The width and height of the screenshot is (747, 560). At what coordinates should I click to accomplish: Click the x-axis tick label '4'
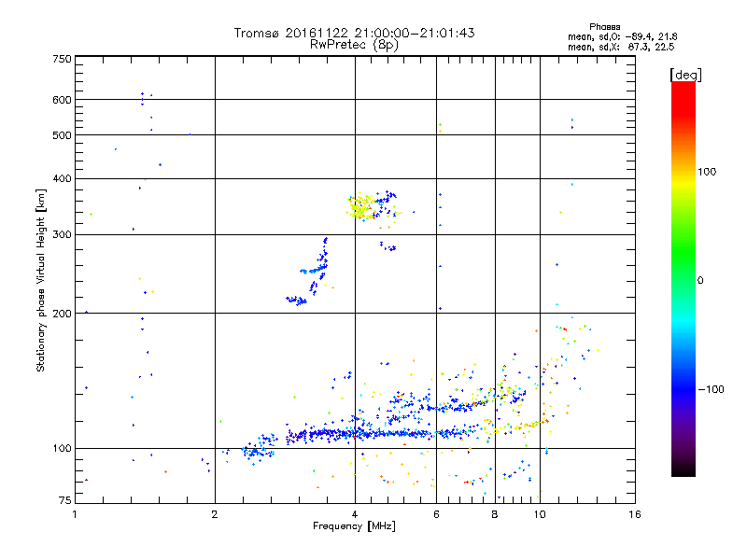click(x=355, y=514)
